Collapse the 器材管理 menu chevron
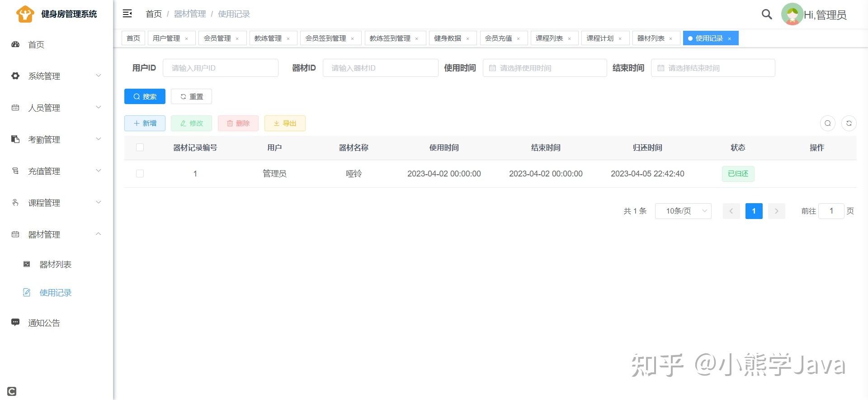The image size is (868, 400). coord(99,234)
